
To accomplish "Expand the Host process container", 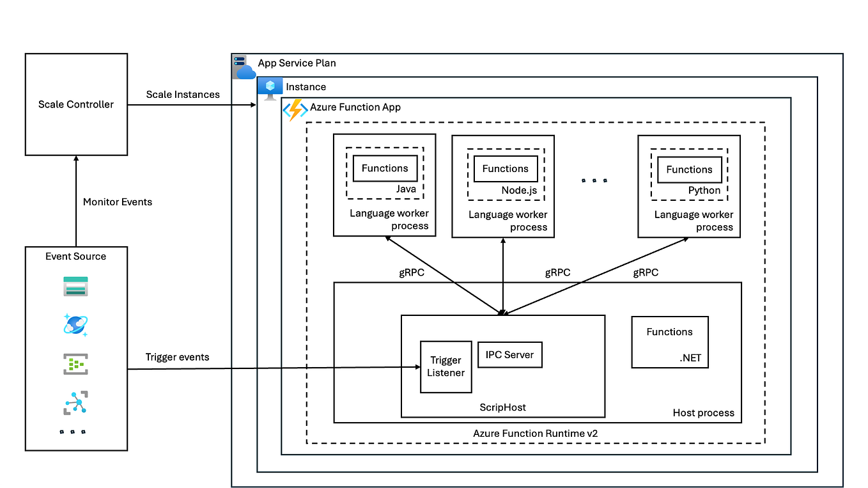I will pyautogui.click(x=703, y=413).
